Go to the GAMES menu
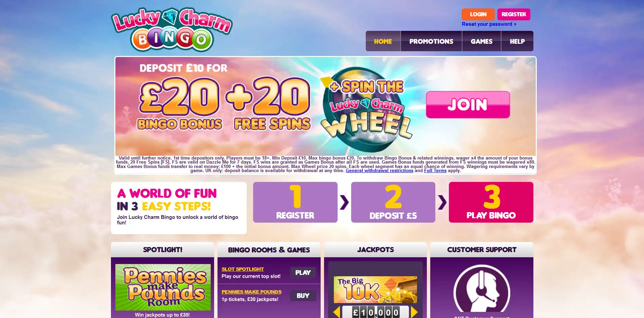 [x=481, y=41]
